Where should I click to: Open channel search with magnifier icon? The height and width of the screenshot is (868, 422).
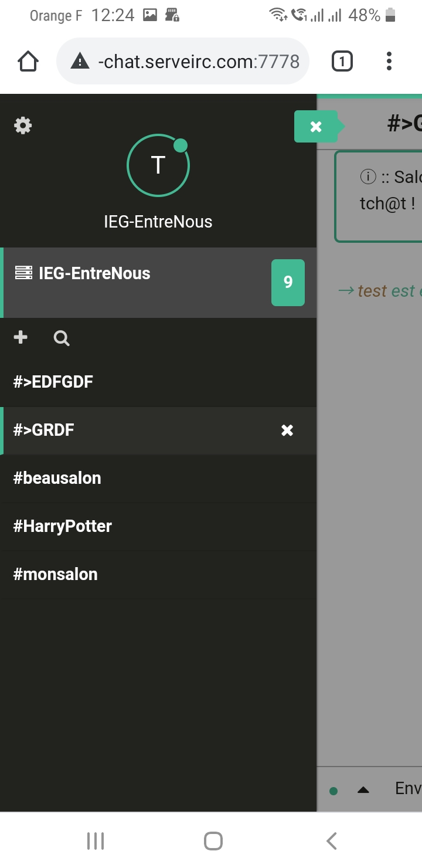61,338
